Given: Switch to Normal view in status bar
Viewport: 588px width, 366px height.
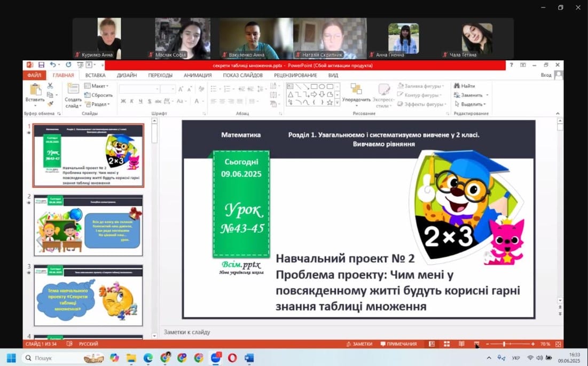Looking at the screenshot, I should pyautogui.click(x=432, y=344).
